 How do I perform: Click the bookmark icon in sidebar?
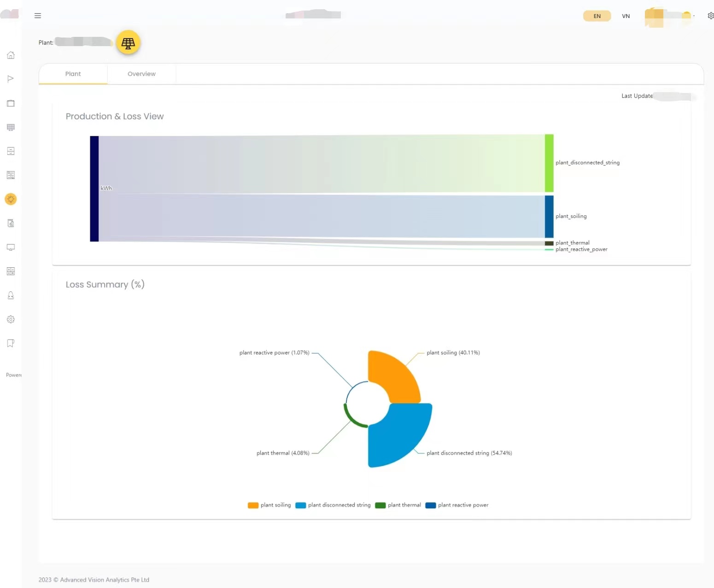click(11, 343)
